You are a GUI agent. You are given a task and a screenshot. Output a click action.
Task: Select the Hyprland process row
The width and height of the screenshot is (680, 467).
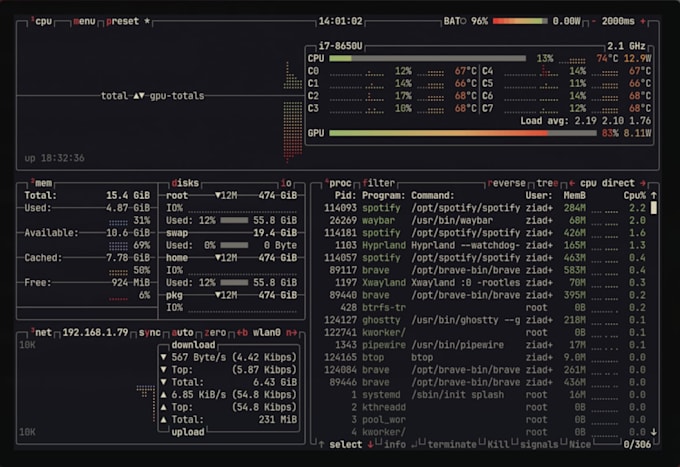tap(485, 245)
